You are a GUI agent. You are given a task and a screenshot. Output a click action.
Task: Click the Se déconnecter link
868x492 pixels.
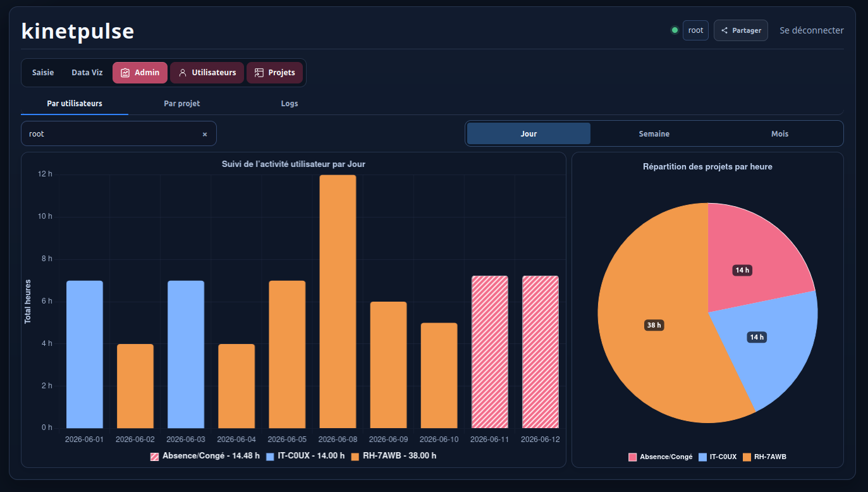pos(812,30)
